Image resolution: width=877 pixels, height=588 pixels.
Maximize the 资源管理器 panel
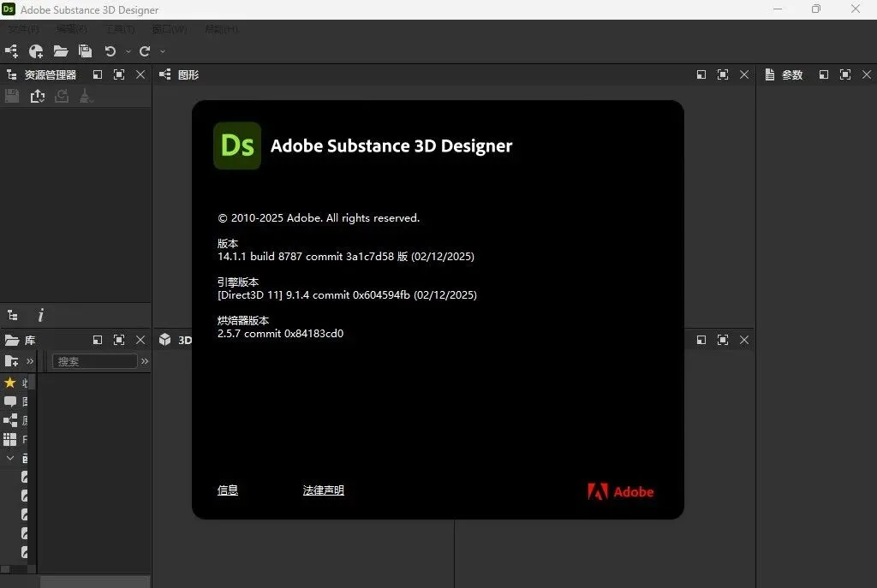(119, 74)
